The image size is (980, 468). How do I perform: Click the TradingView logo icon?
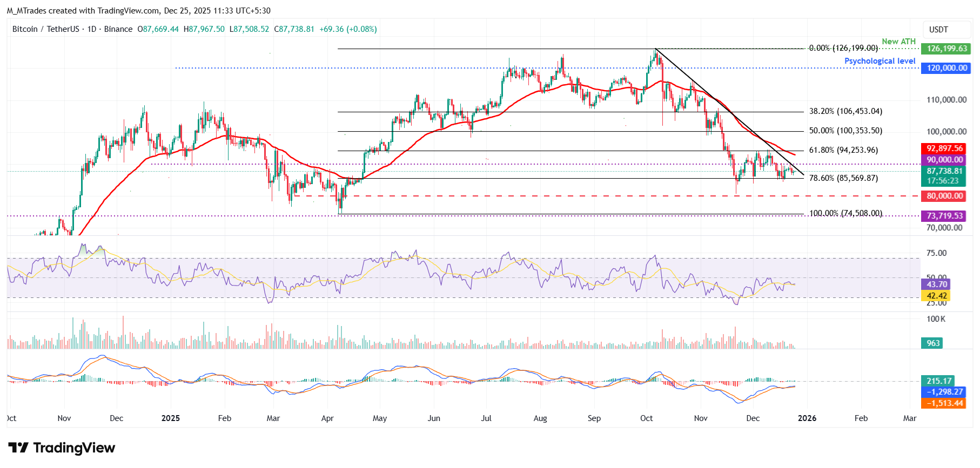tap(18, 447)
